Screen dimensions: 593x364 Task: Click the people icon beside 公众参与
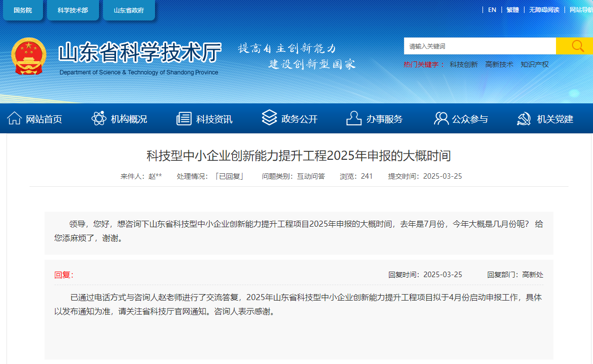(x=441, y=118)
